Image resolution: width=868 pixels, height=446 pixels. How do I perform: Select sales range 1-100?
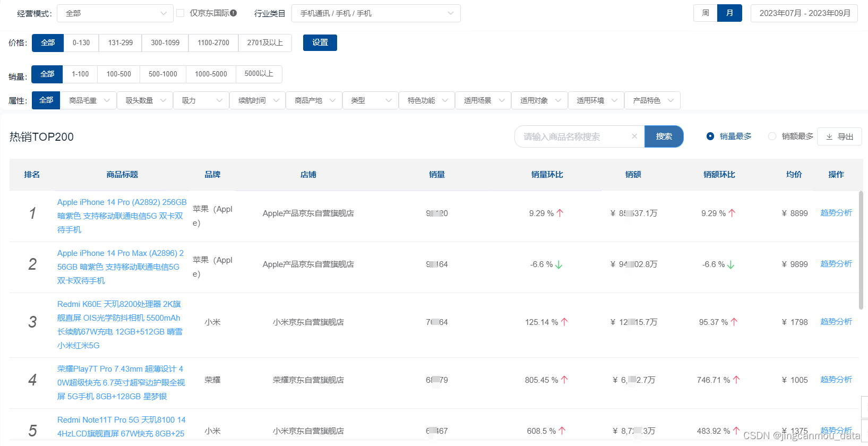(x=80, y=74)
